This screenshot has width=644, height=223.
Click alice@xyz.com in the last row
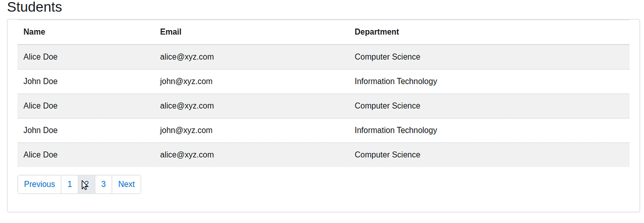pos(187,155)
